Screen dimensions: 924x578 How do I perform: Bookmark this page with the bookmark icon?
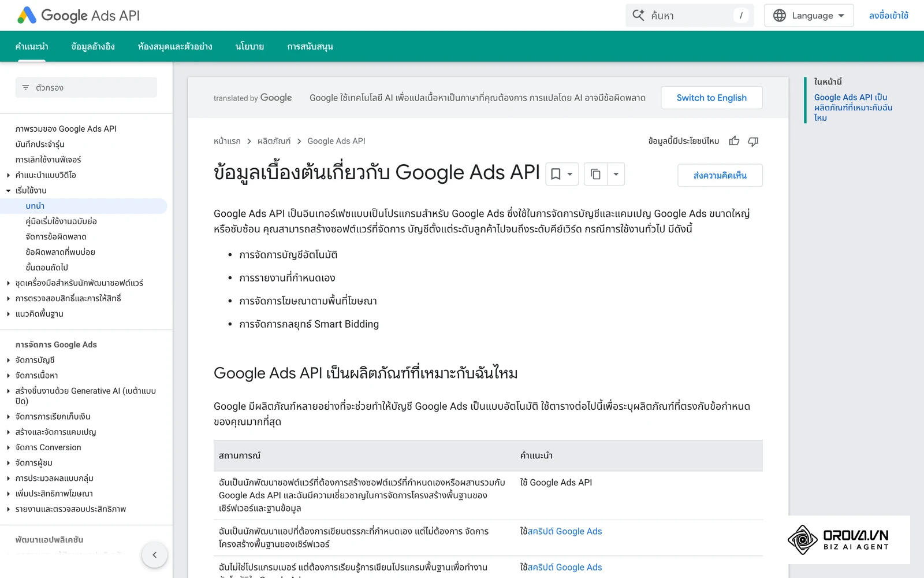pos(556,174)
